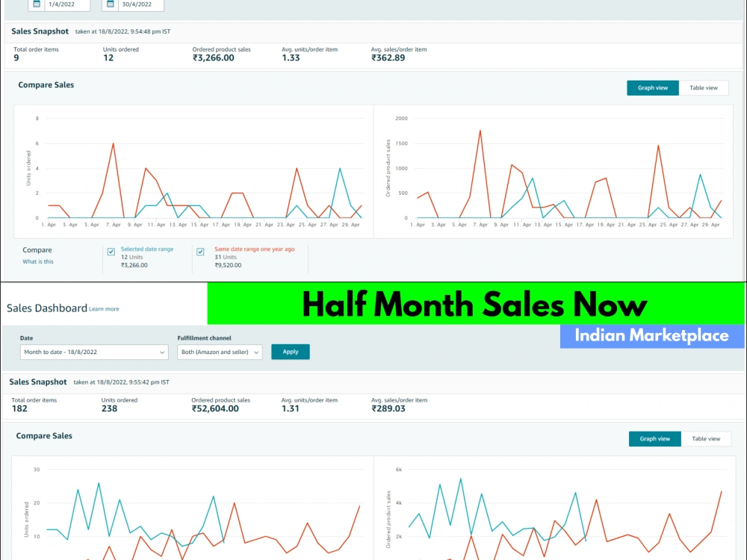747x560 pixels.
Task: Click the 30/4/2022 end date field
Action: (140, 4)
